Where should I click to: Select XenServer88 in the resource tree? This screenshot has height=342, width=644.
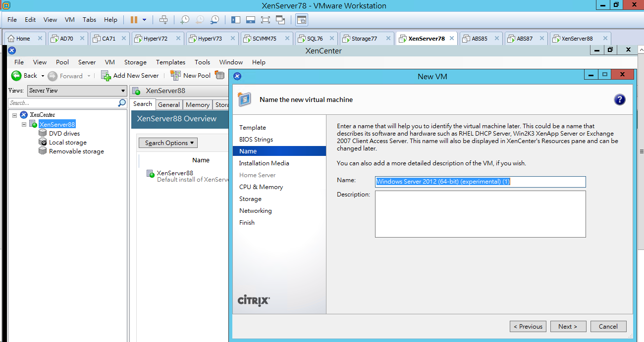tap(57, 124)
